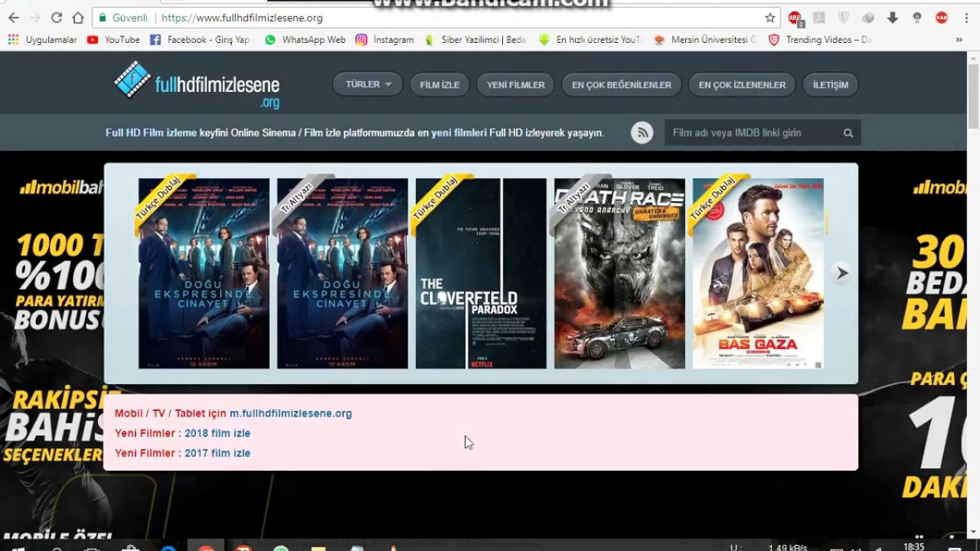Bookmark page with star icon
This screenshot has height=551, width=980.
(x=770, y=18)
